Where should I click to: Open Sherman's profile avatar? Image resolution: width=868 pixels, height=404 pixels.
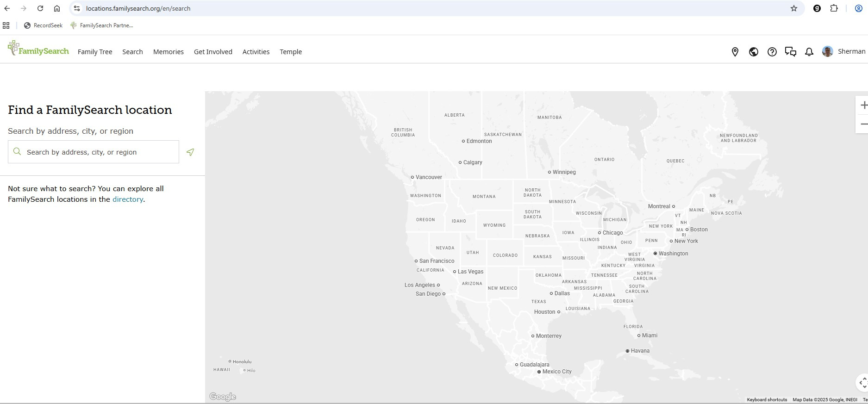828,51
